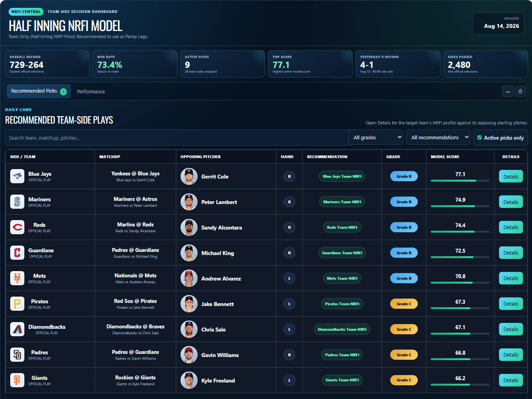Click the Yesterday's Record 4-1 card
532x399 pixels.
(x=398, y=64)
